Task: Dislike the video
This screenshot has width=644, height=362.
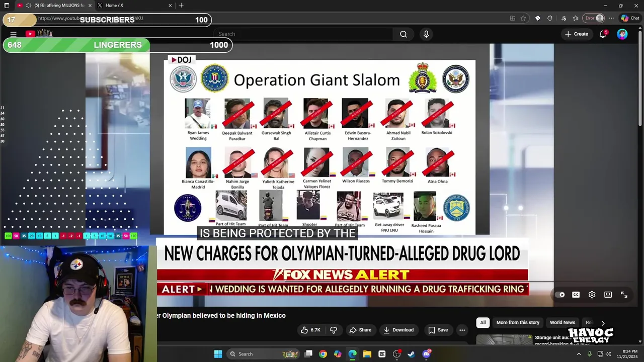Action: [x=333, y=330]
